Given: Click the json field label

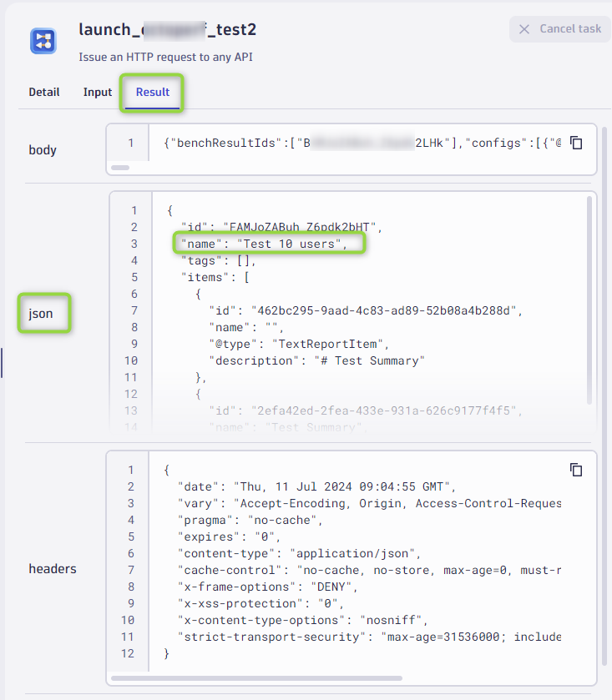Looking at the screenshot, I should click(42, 314).
